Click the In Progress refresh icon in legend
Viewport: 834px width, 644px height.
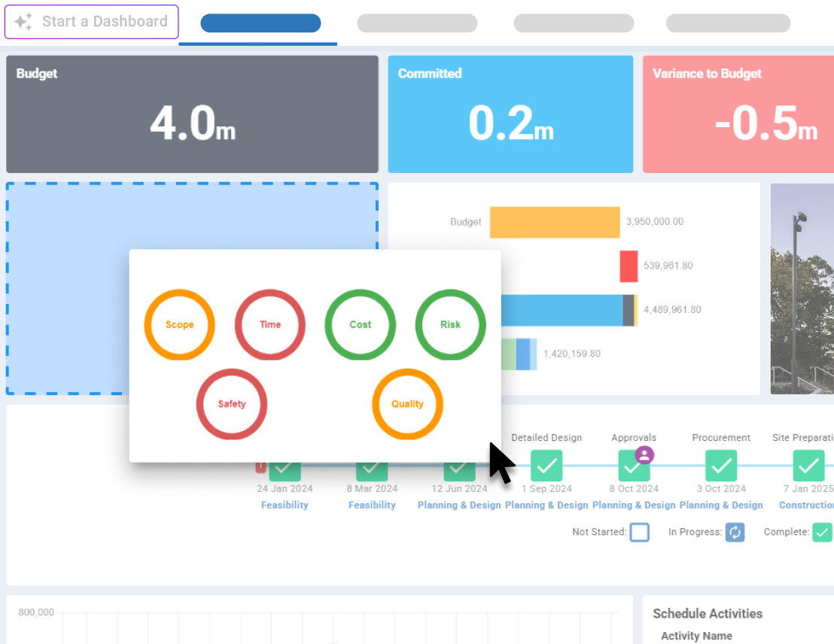735,532
